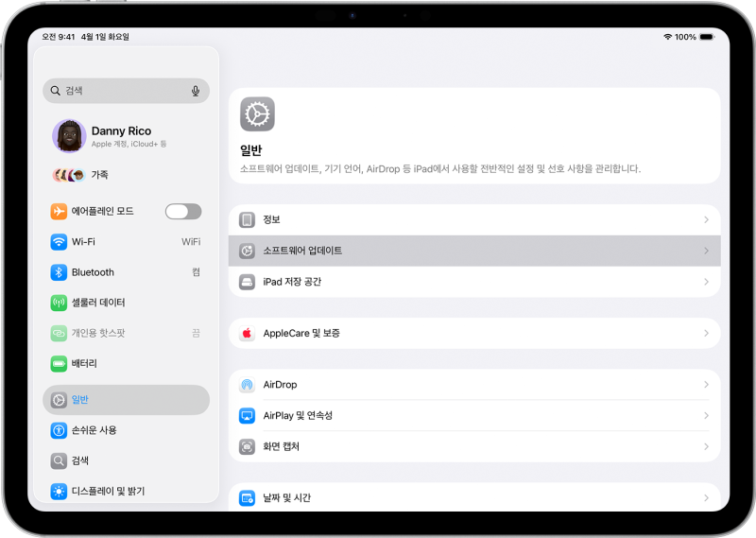Select 손쉬운 사용 in sidebar
The height and width of the screenshot is (538, 756).
click(126, 430)
